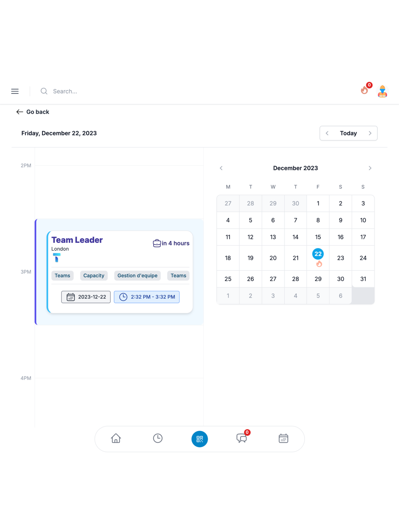This screenshot has width=399, height=532.
Task: Open the Team Leader shift card title
Action: tap(77, 240)
